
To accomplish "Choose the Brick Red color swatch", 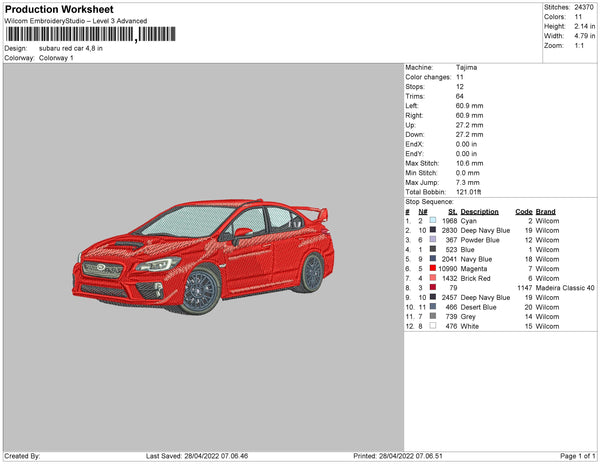I will click(433, 278).
